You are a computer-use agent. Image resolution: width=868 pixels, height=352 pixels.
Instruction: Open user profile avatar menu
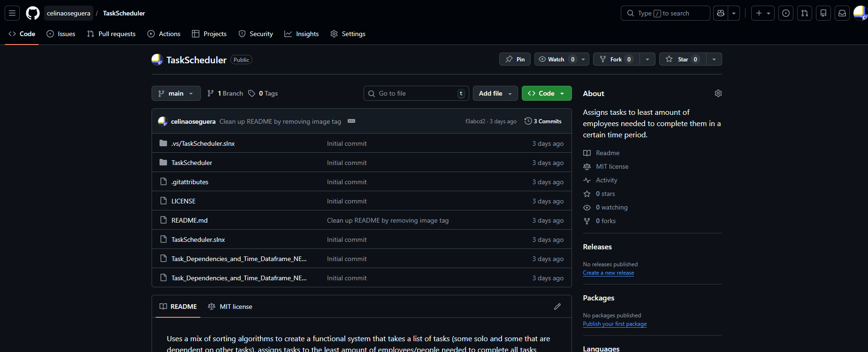[860, 13]
